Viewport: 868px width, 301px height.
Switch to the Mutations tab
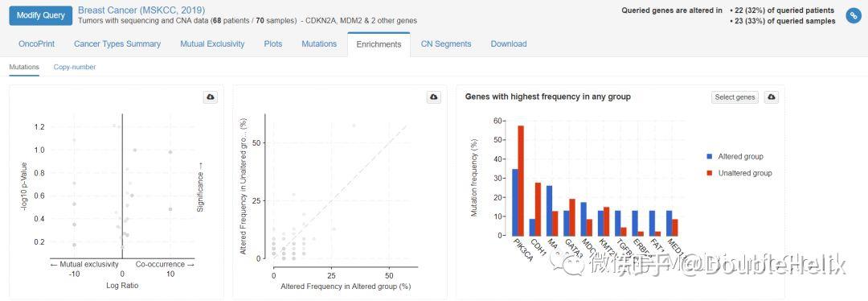click(x=319, y=43)
